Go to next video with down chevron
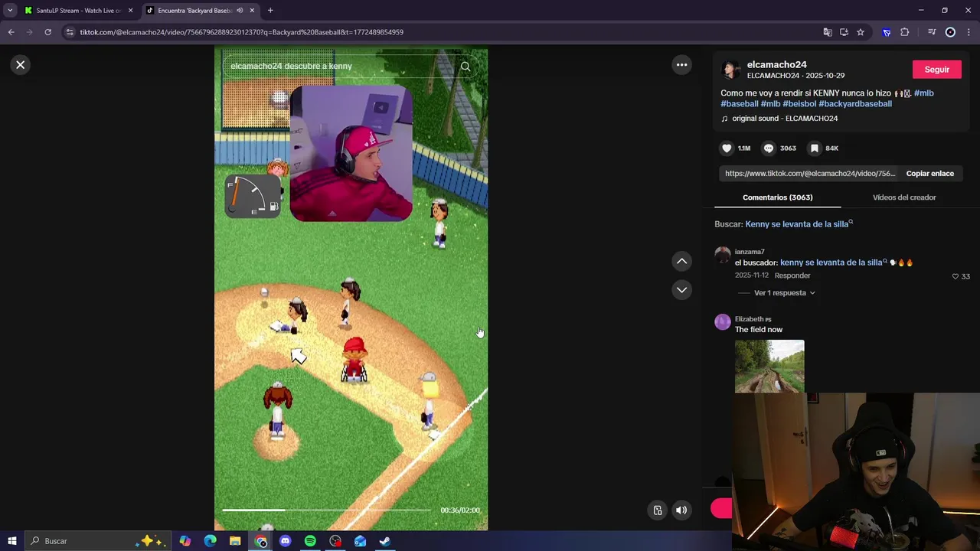The width and height of the screenshot is (980, 551). pos(681,290)
